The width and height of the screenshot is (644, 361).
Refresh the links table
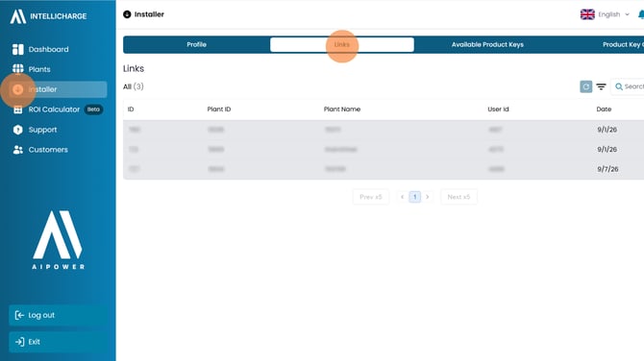point(585,86)
